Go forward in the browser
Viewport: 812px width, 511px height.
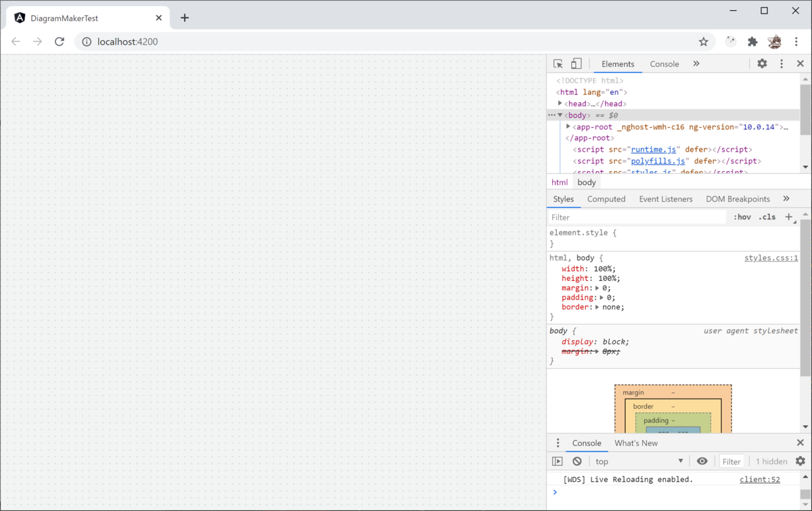click(x=37, y=41)
